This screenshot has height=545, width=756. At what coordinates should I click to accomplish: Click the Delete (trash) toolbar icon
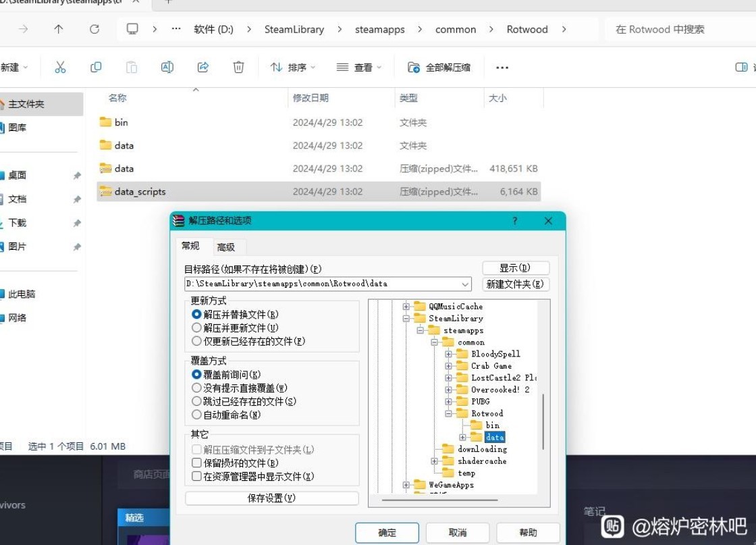[238, 67]
